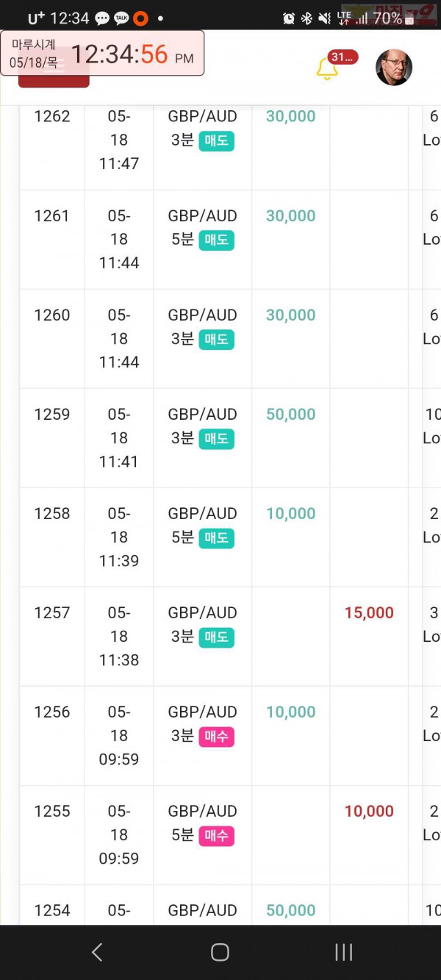Viewport: 441px width, 980px height.
Task: Click the 매수 tag in row 1255
Action: tap(216, 835)
